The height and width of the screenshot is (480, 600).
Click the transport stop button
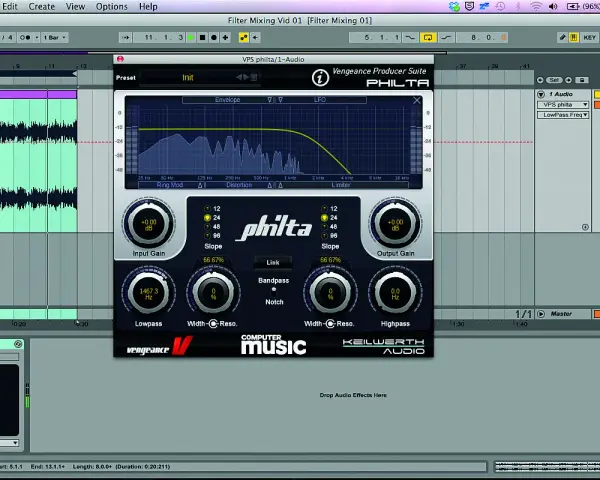[x=202, y=38]
